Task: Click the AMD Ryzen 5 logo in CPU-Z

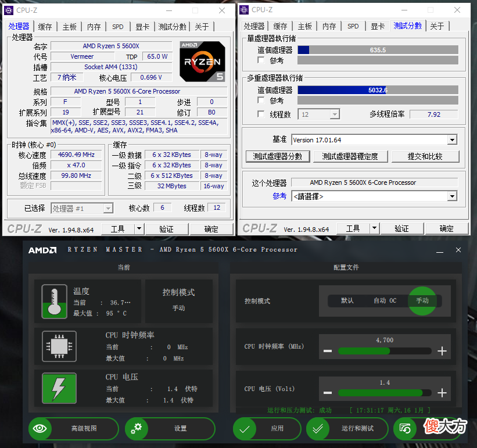Action: pos(202,62)
